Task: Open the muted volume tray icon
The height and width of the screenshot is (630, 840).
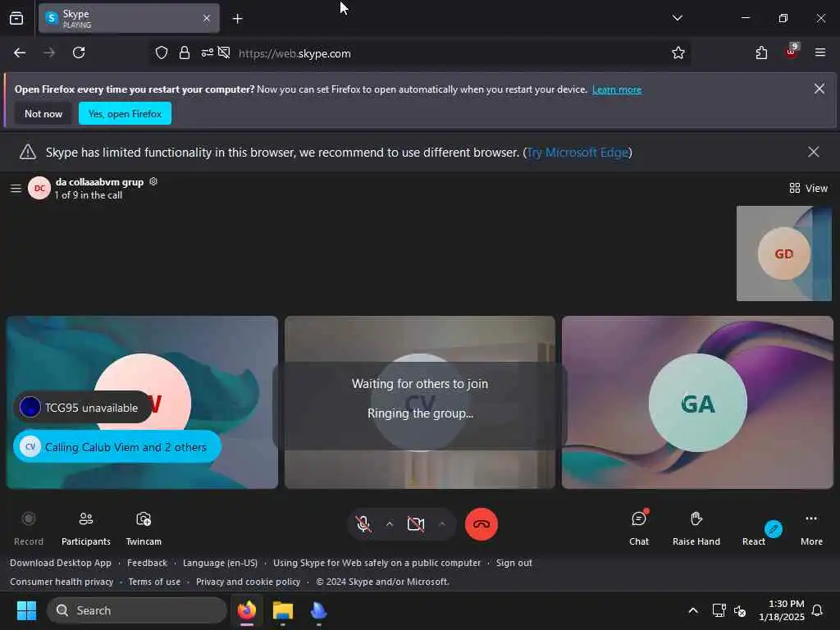Action: (740, 610)
